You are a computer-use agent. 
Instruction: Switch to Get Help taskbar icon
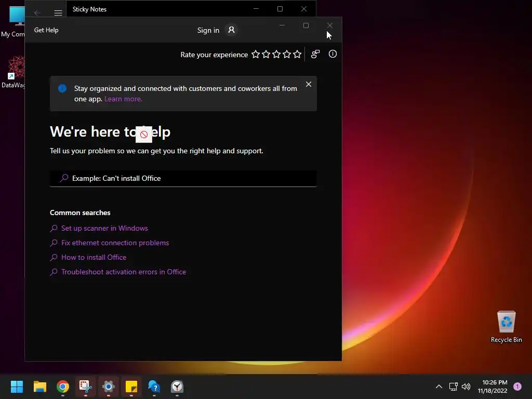click(x=154, y=387)
